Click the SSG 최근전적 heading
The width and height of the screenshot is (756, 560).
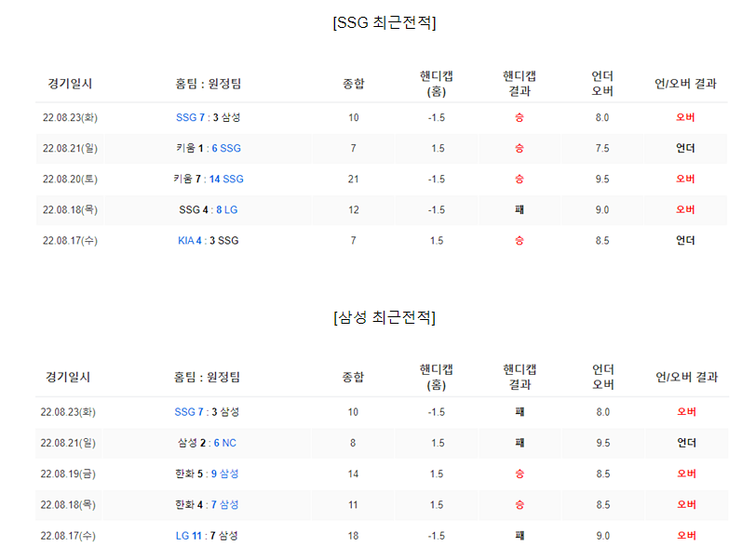click(x=385, y=22)
